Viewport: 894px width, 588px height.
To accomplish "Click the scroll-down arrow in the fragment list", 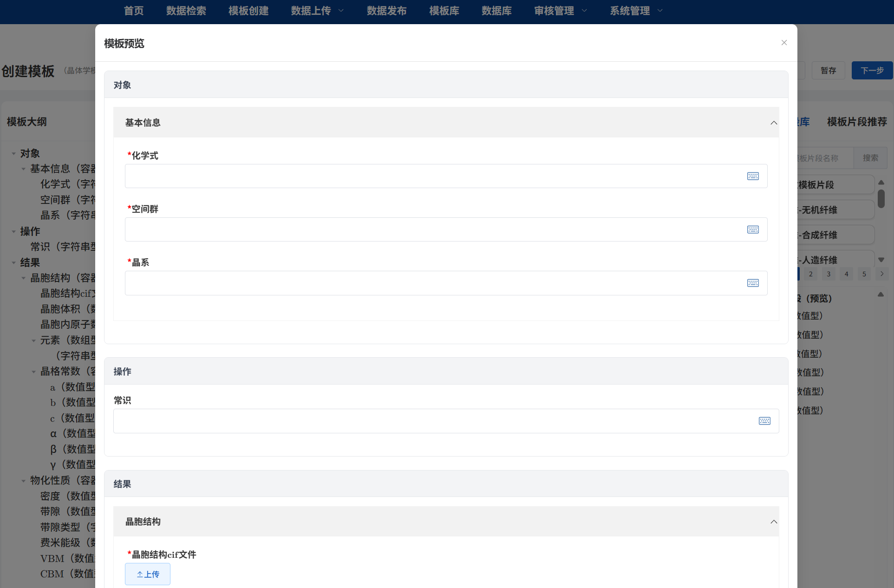I will 881,259.
